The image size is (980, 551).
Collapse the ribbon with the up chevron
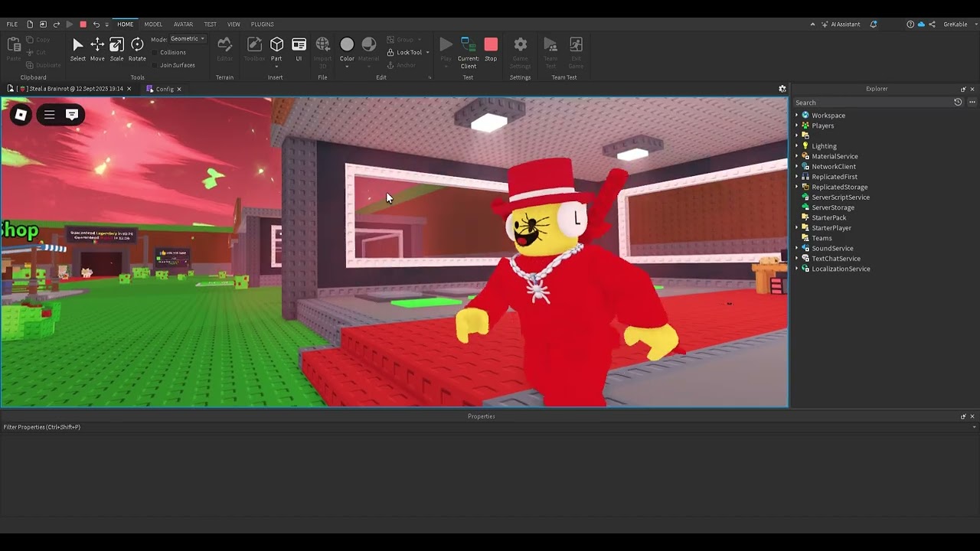pos(812,24)
